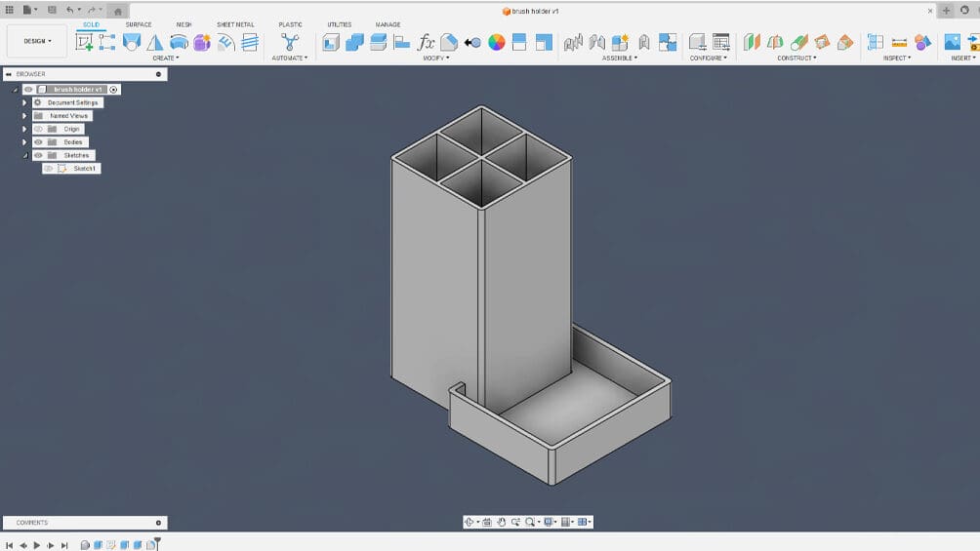
Task: Open the Create dropdown menu
Action: click(x=166, y=59)
